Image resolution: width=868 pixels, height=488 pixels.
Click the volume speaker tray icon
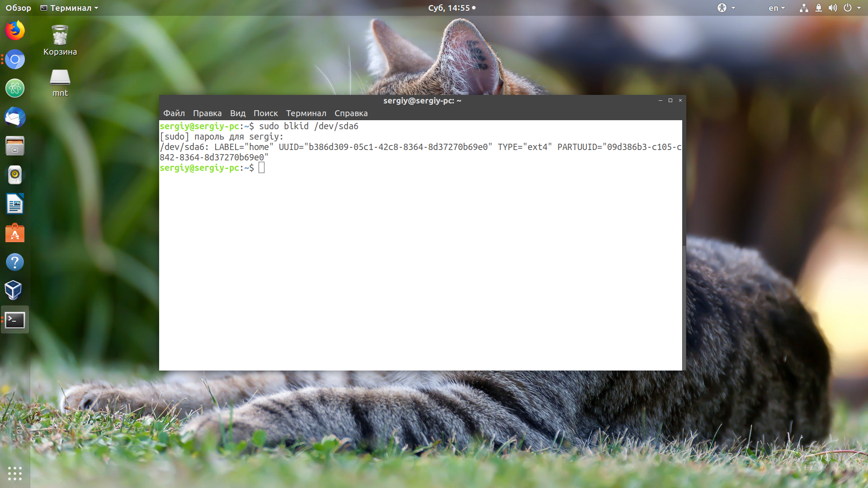coord(833,8)
